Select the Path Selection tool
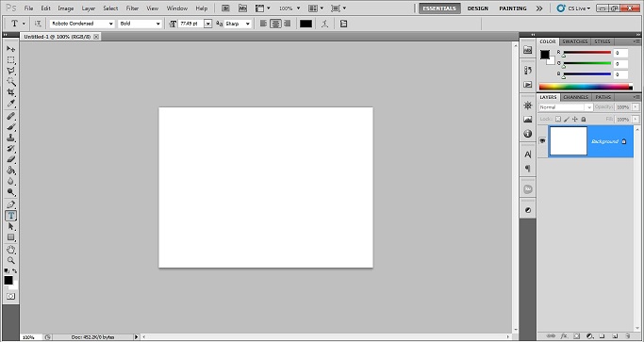Image resolution: width=644 pixels, height=342 pixels. [10, 227]
